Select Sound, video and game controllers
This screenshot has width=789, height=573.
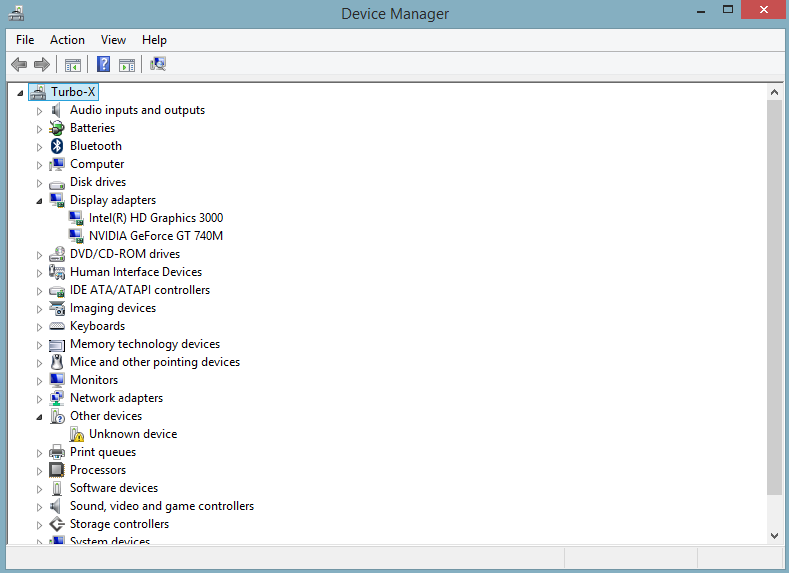161,506
